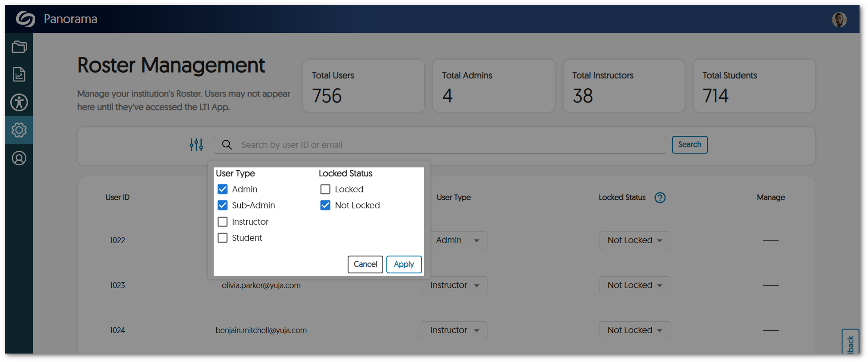This screenshot has width=868, height=362.
Task: Cancel the filter popup
Action: pyautogui.click(x=365, y=264)
